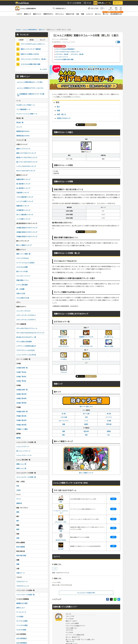Click the Nyanko wiki cat logo icon
This screenshot has height=644, width=138.
(x=17, y=8)
